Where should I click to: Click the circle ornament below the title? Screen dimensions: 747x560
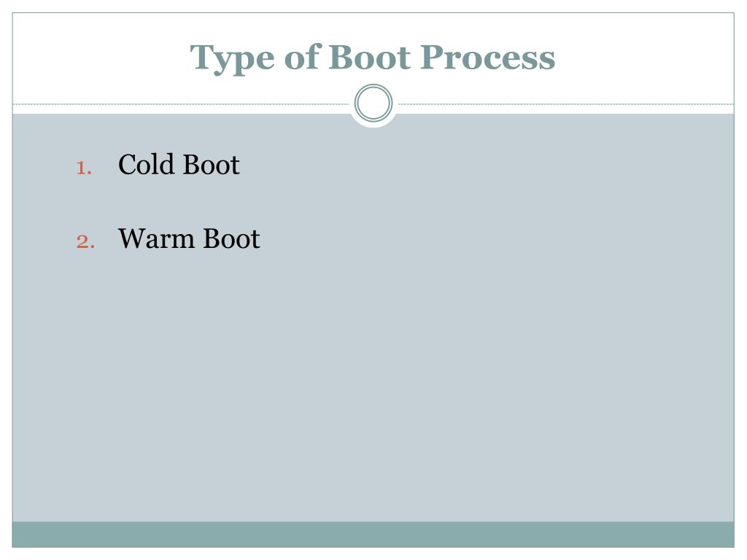373,103
